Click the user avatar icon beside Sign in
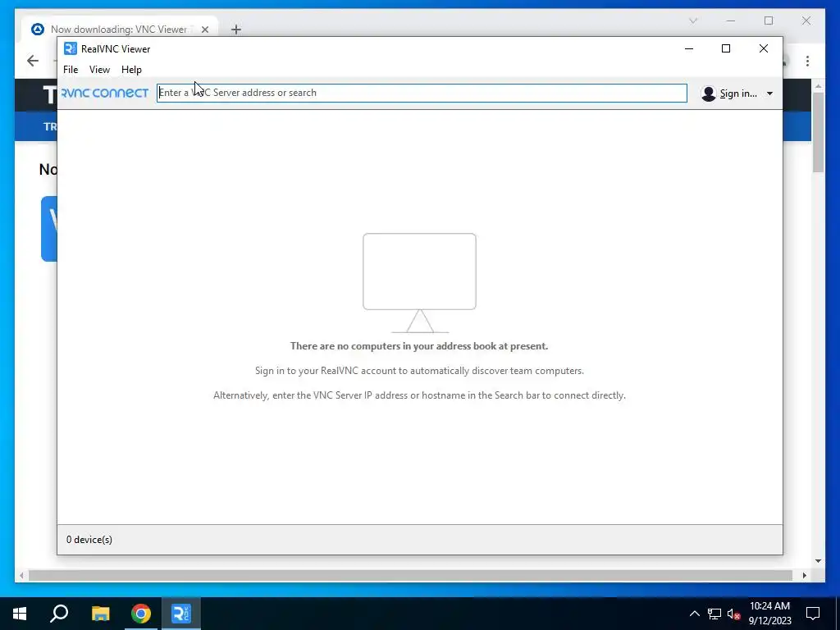The image size is (840, 630). (x=708, y=94)
